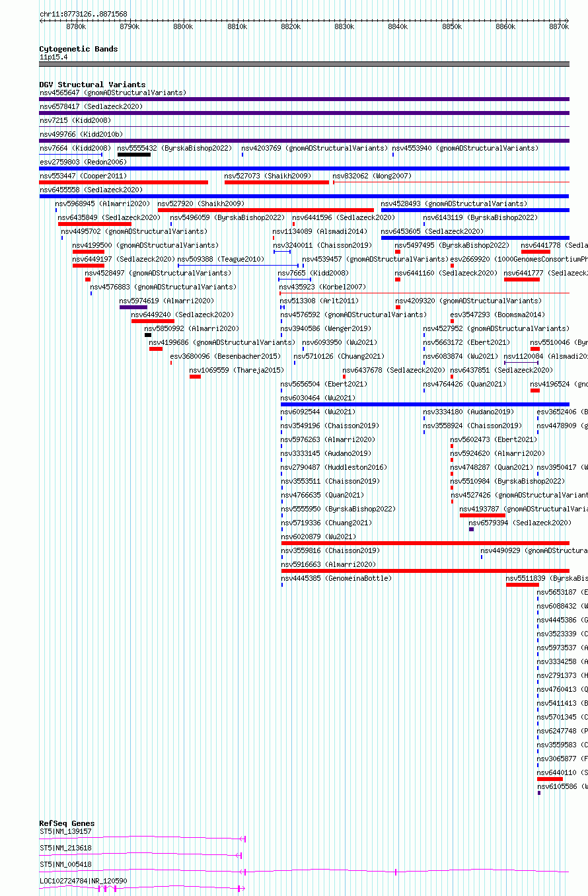
Task: Select nsv5496059 ByrskaBishop2022 label
Action: [228, 217]
